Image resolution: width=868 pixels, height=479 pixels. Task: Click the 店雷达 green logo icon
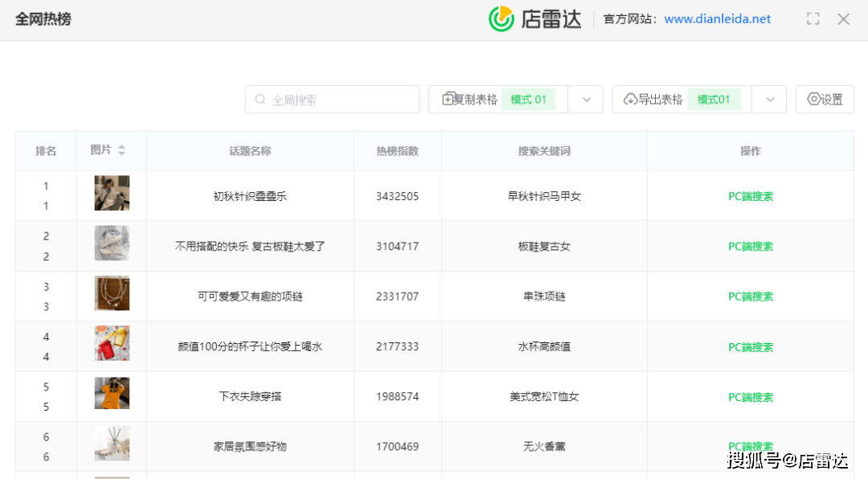502,18
